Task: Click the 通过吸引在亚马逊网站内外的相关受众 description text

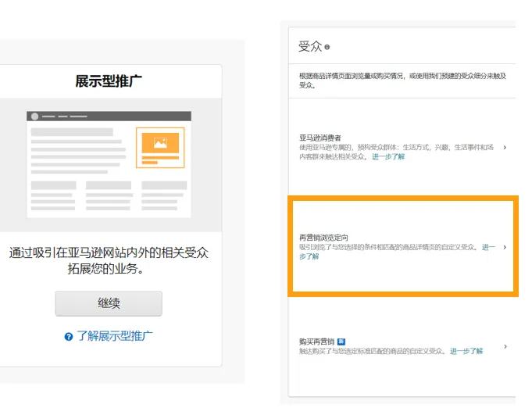Action: tap(109, 261)
